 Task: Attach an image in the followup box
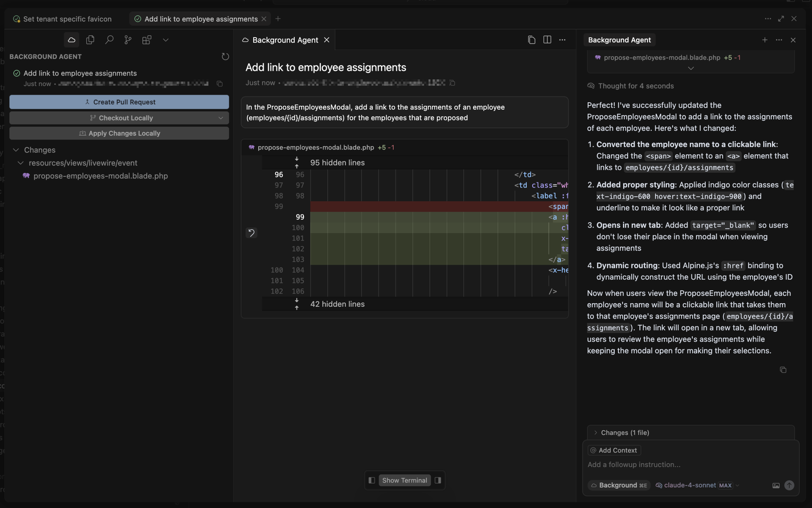pos(776,485)
